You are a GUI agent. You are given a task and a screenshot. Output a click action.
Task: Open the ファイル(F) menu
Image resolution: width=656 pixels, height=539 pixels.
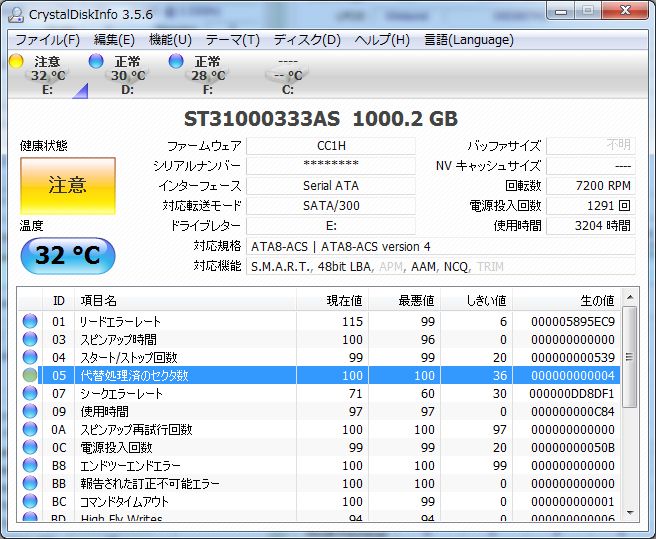pyautogui.click(x=47, y=40)
